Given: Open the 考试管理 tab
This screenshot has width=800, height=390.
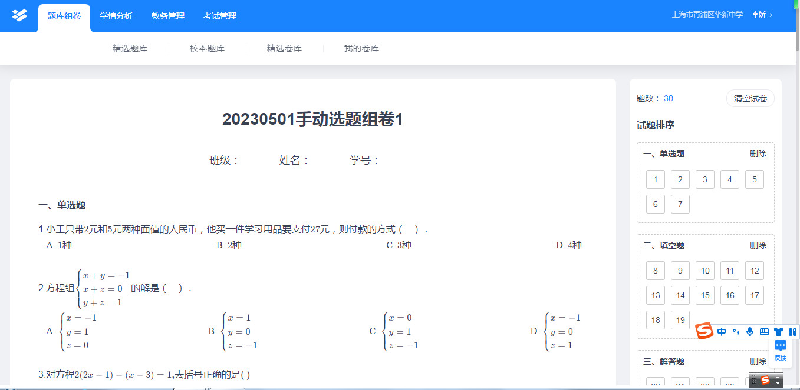Looking at the screenshot, I should [x=220, y=15].
